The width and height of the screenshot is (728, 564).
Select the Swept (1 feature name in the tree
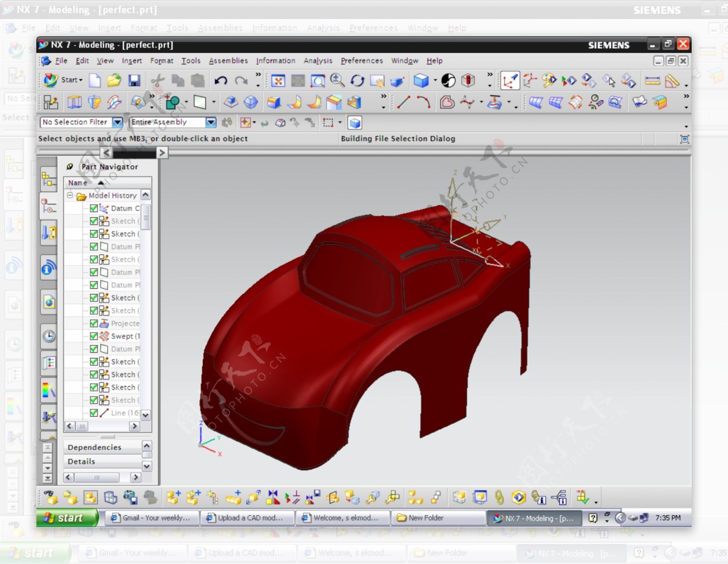[x=125, y=336]
